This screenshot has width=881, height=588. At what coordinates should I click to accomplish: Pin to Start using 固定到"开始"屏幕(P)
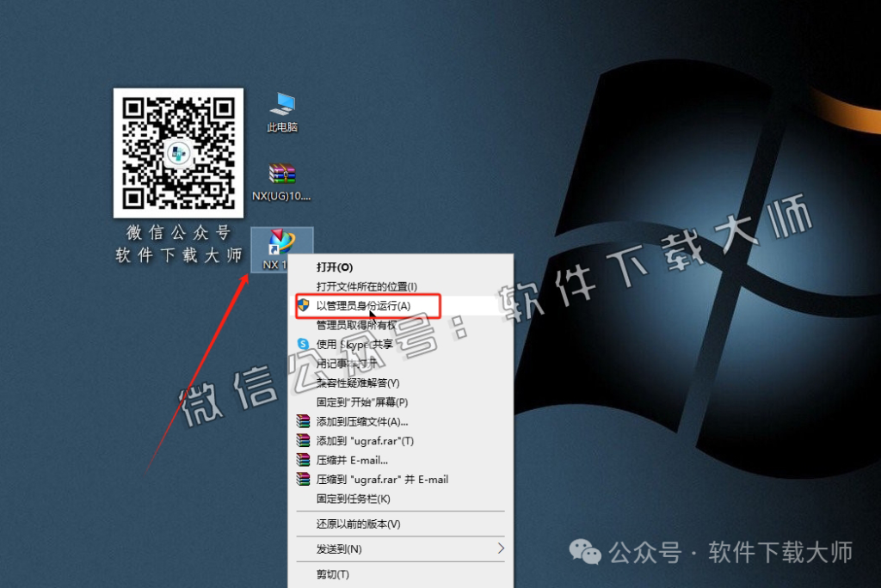point(361,402)
